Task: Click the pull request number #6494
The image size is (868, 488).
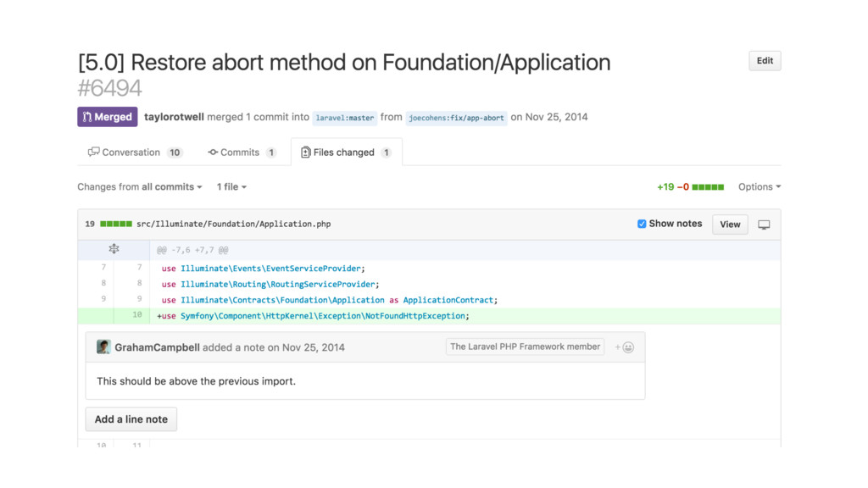Action: [109, 88]
